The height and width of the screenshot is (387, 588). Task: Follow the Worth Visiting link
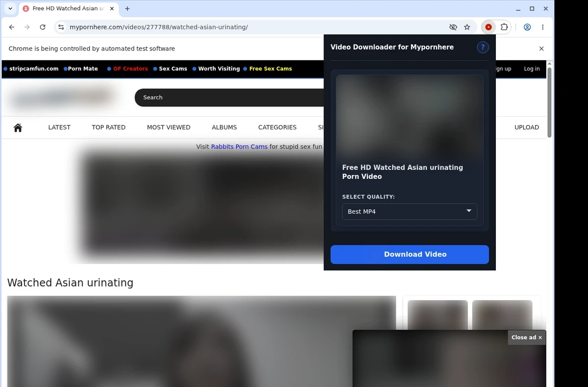219,69
